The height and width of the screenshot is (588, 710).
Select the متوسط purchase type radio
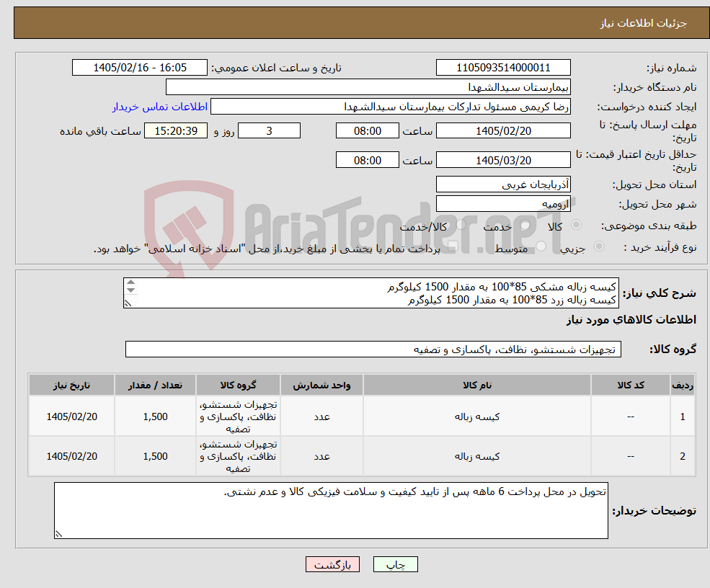coord(541,246)
